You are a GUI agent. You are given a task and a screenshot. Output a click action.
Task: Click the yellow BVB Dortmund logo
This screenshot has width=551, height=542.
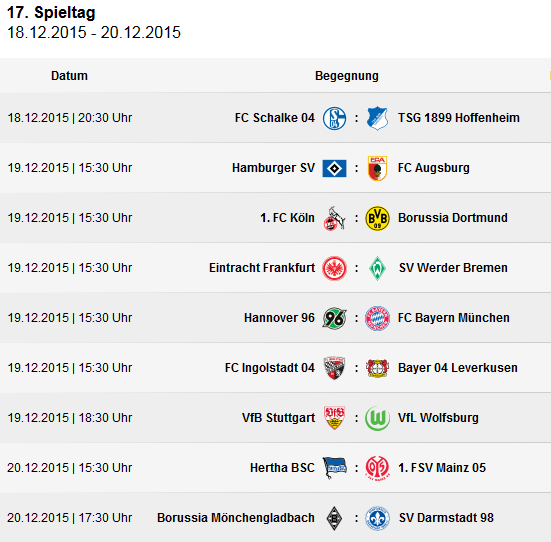[377, 218]
